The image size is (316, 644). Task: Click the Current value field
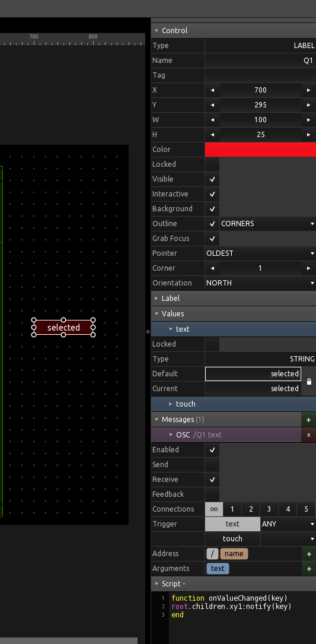[x=253, y=389]
